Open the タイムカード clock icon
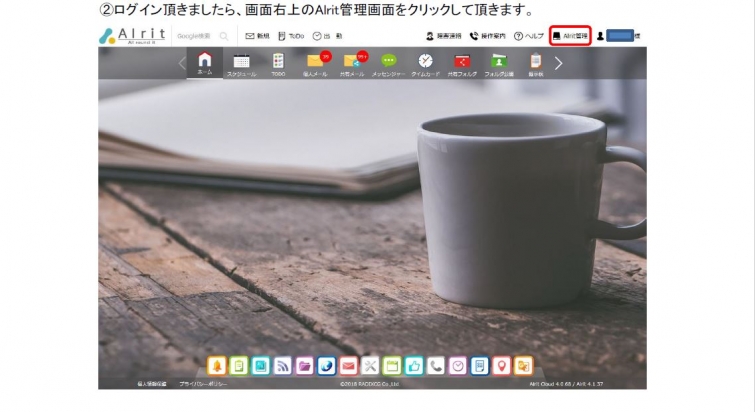The width and height of the screenshot is (755, 412). tap(425, 62)
